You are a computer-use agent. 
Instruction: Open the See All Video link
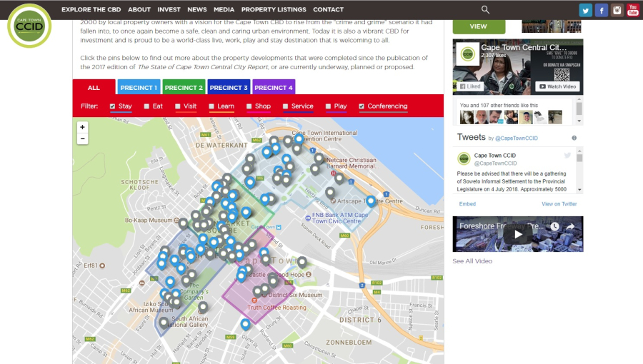472,261
